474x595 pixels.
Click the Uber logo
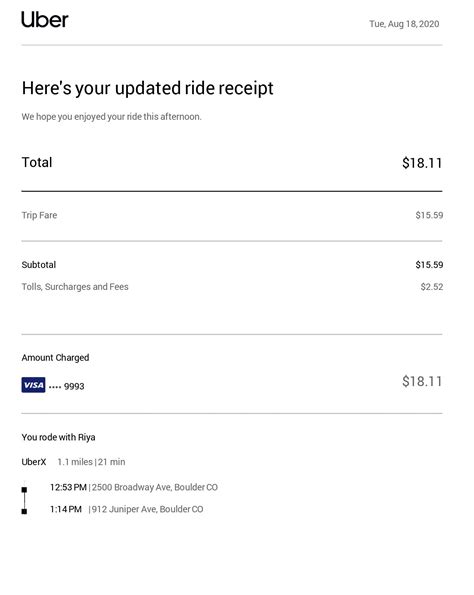pos(45,19)
